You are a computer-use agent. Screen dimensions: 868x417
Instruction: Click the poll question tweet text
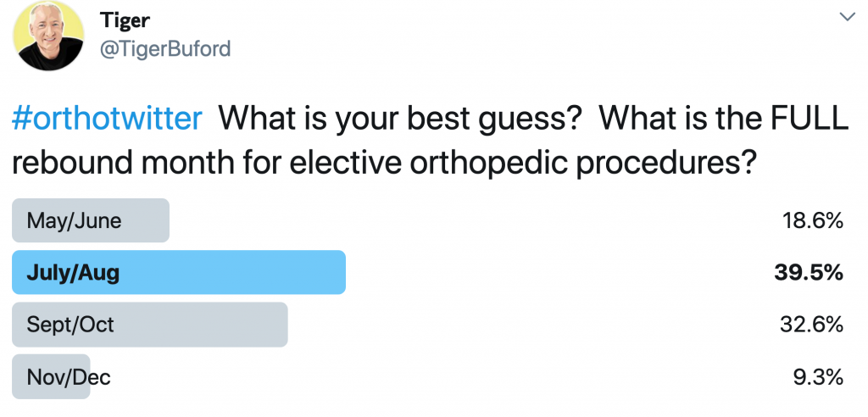coord(430,141)
